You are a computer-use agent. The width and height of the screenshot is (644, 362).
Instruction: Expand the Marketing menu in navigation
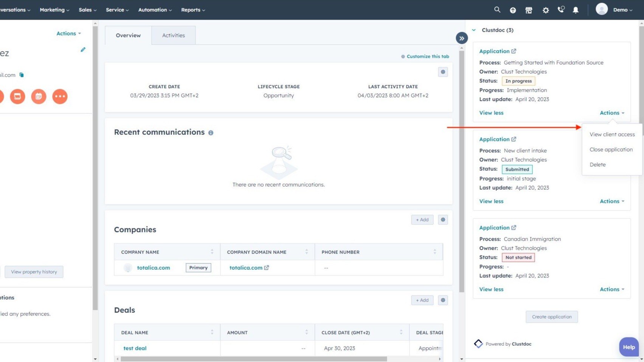pos(54,10)
